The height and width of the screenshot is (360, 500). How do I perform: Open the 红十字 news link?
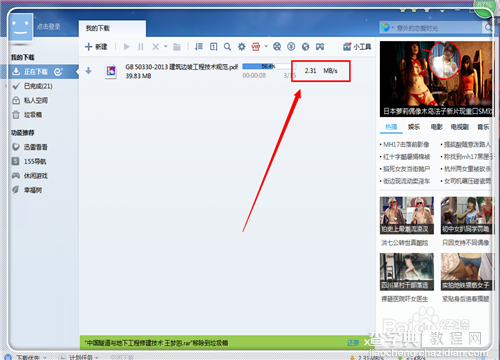[407, 157]
